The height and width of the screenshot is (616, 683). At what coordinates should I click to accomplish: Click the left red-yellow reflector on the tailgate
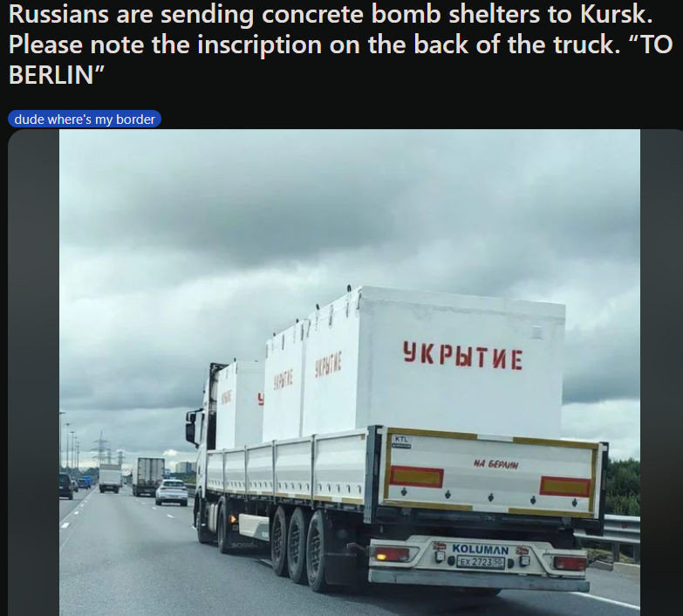[x=416, y=476]
